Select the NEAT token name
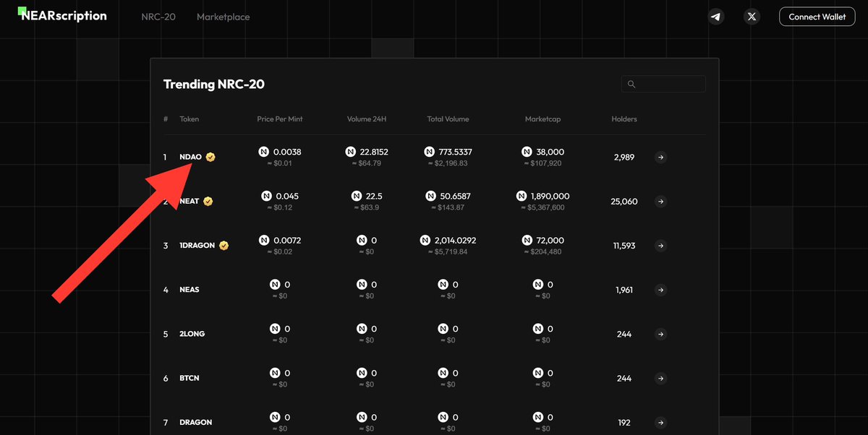The height and width of the screenshot is (435, 868). pyautogui.click(x=190, y=202)
